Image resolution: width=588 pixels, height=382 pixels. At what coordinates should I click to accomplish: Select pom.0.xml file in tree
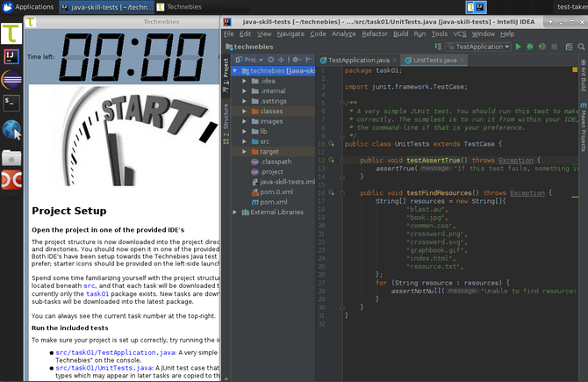point(272,191)
